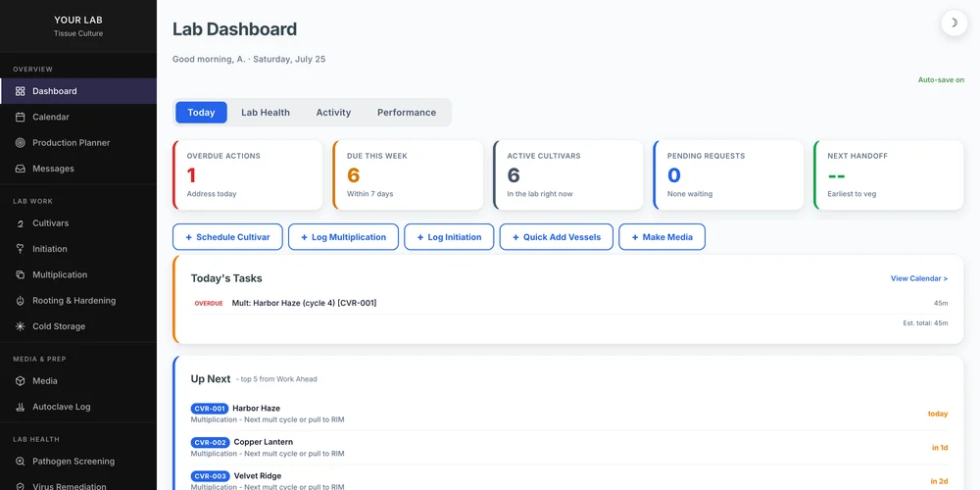
Task: Click the 'Est. total: 45m' text
Action: [x=925, y=323]
